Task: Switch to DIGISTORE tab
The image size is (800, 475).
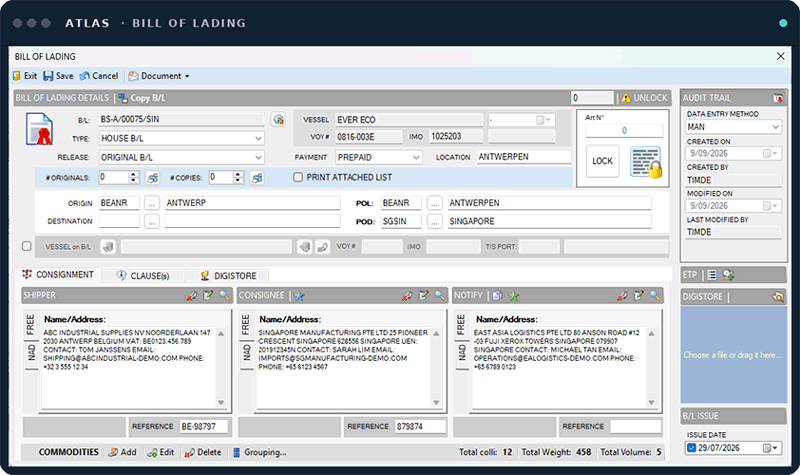Action: click(x=228, y=276)
